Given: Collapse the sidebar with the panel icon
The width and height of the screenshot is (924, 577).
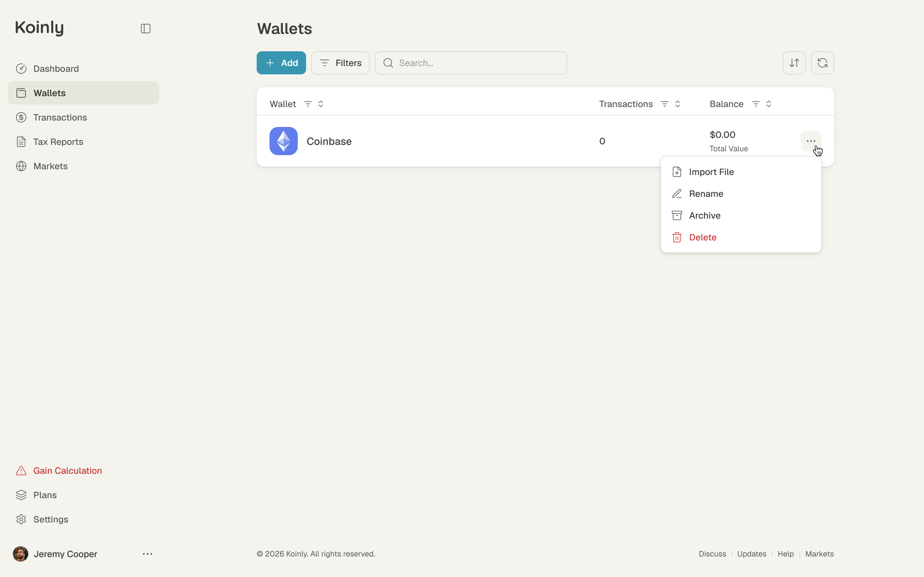Looking at the screenshot, I should 145,29.
